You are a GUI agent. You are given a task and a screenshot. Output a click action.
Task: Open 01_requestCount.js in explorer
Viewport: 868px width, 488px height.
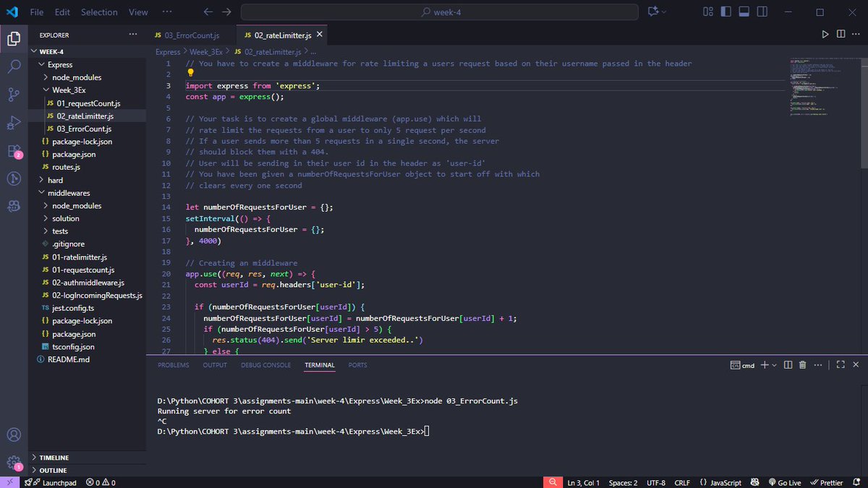click(88, 103)
